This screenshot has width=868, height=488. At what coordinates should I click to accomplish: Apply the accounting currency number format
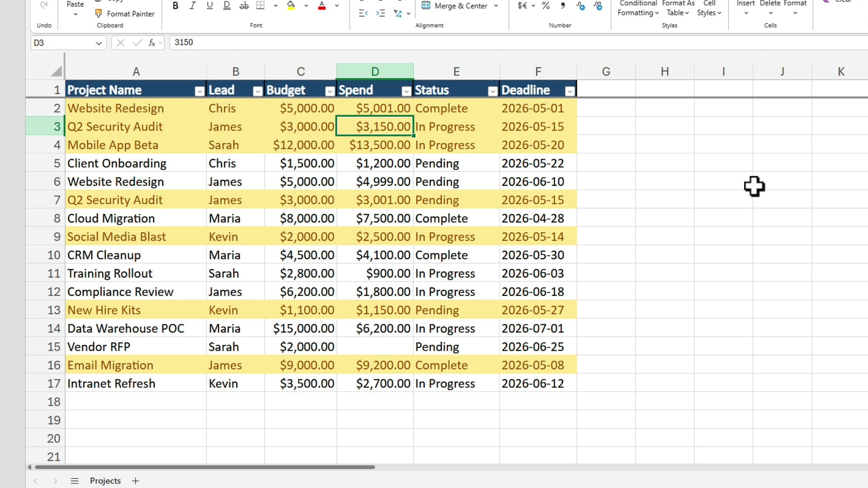point(522,6)
